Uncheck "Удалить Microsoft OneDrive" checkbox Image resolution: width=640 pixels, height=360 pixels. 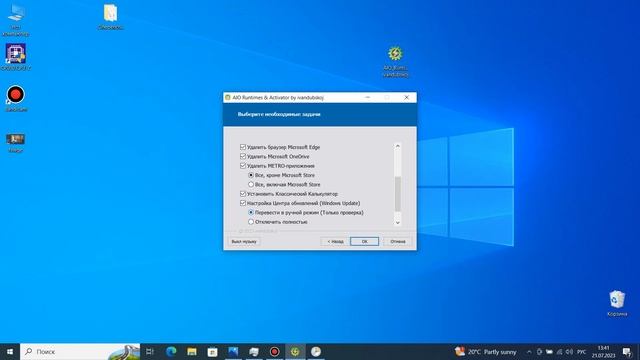pos(243,156)
